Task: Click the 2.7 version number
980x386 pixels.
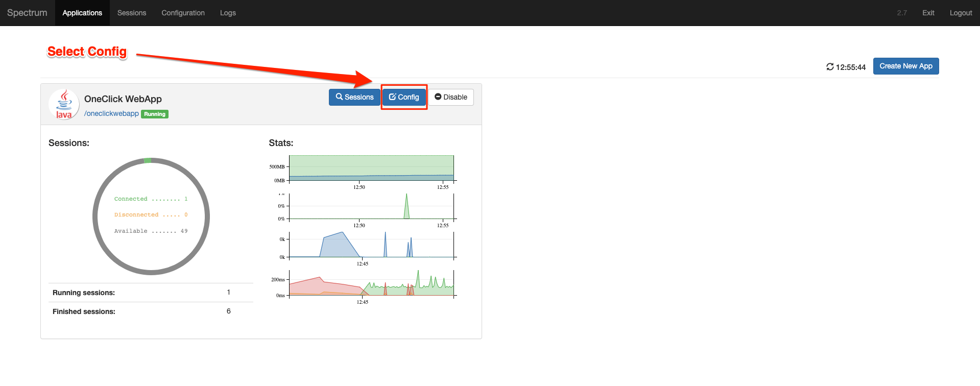Action: pyautogui.click(x=902, y=13)
